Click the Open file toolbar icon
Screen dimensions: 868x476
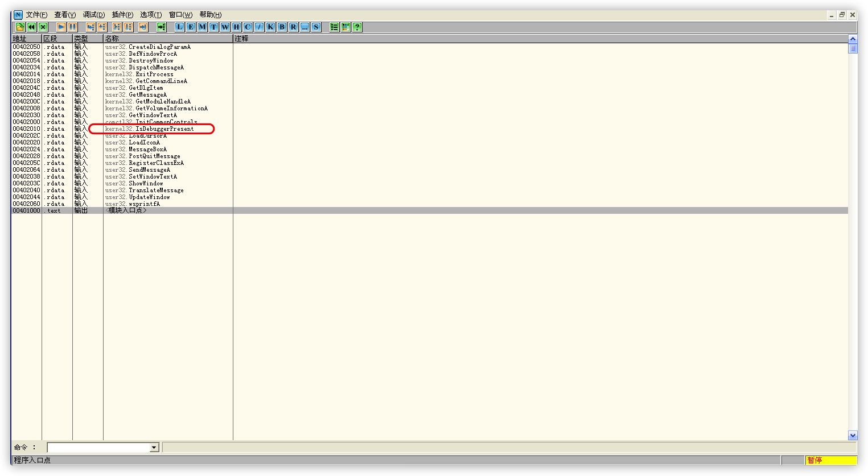click(20, 27)
